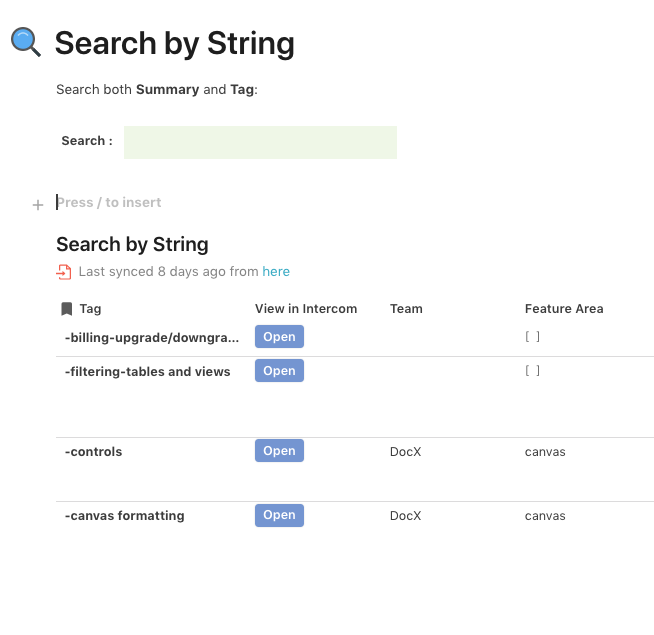Click the View in Intercom column header

point(306,309)
